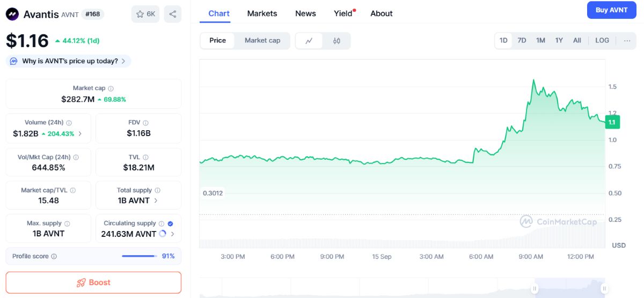The width and height of the screenshot is (644, 298).
Task: Click the price peak on the chart line
Action: (533, 80)
